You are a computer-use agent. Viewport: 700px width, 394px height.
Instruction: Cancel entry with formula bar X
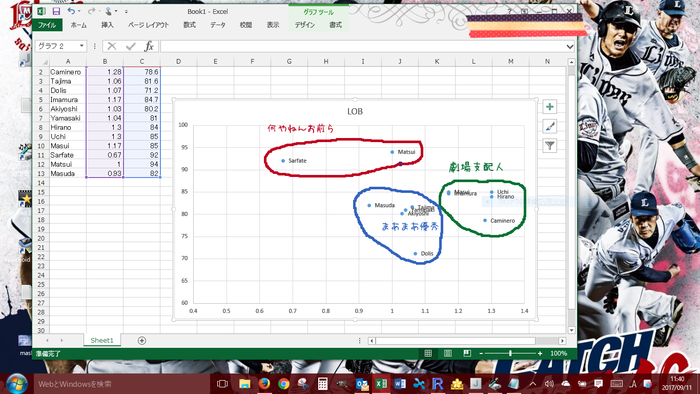[112, 46]
